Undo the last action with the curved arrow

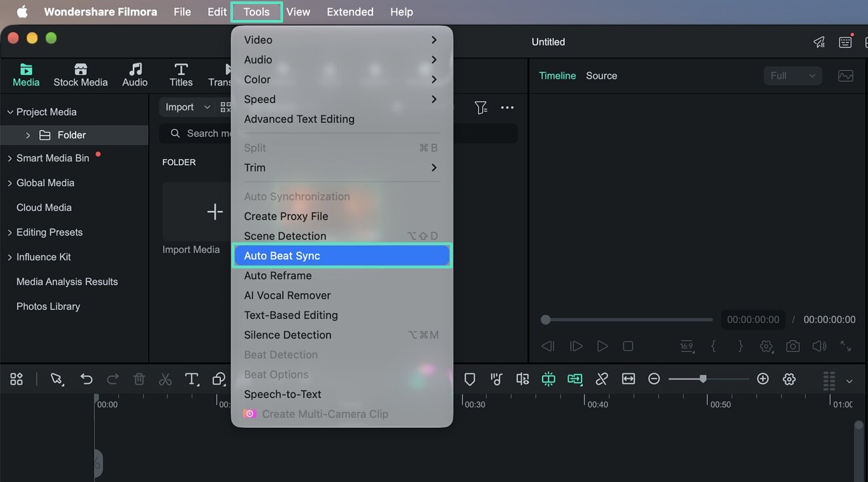click(86, 379)
